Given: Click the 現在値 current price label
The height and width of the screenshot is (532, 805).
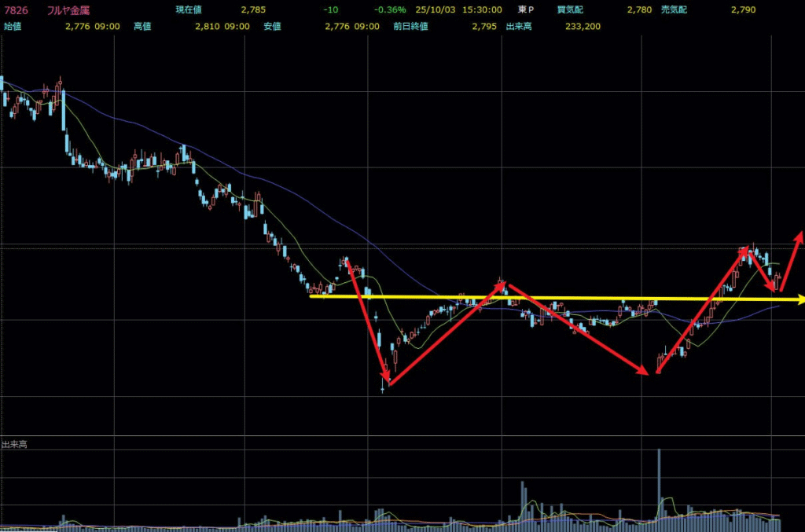Looking at the screenshot, I should (188, 10).
